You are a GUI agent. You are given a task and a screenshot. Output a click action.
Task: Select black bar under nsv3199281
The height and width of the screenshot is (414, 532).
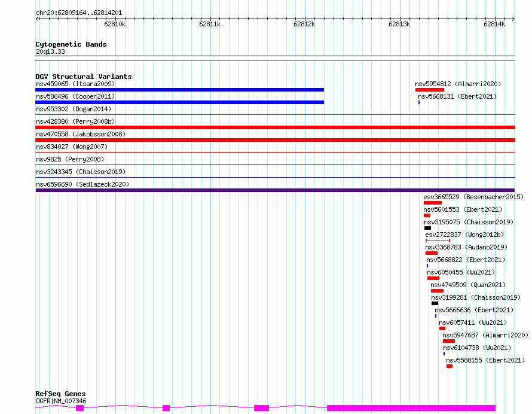click(435, 304)
